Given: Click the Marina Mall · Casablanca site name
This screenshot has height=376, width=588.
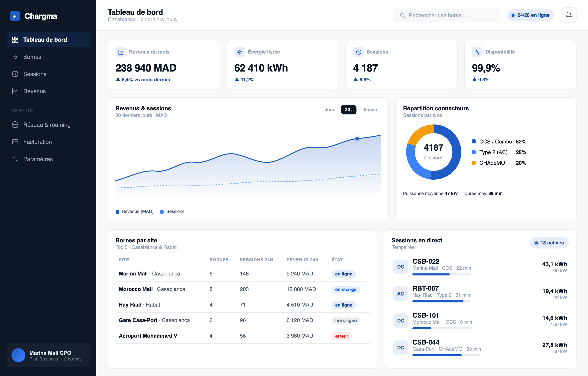Looking at the screenshot, I should point(149,274).
